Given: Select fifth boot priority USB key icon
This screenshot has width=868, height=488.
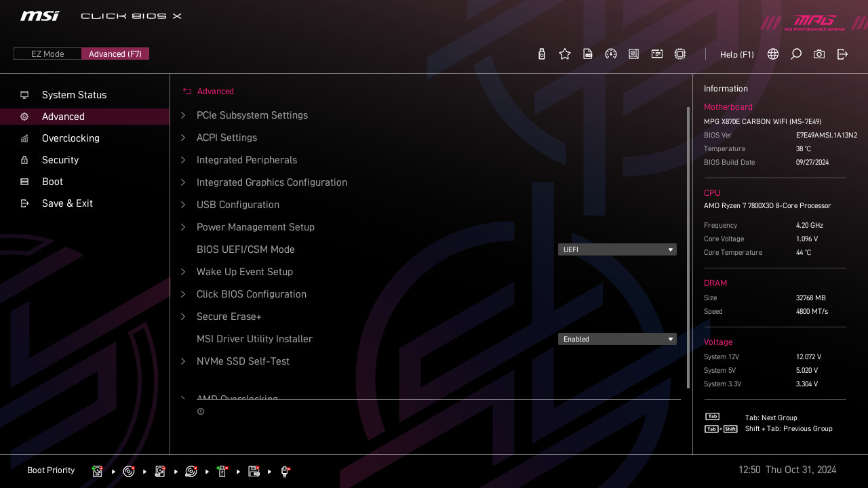Looking at the screenshot, I should [x=222, y=471].
